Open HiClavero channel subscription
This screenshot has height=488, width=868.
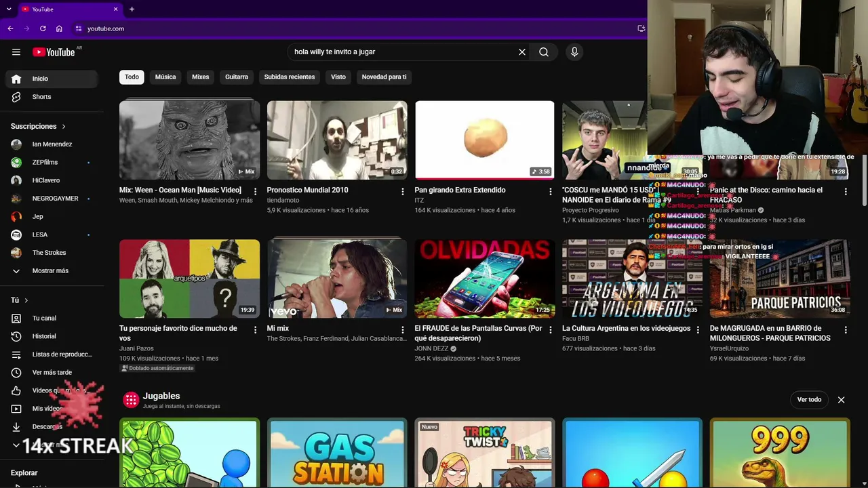pos(52,180)
